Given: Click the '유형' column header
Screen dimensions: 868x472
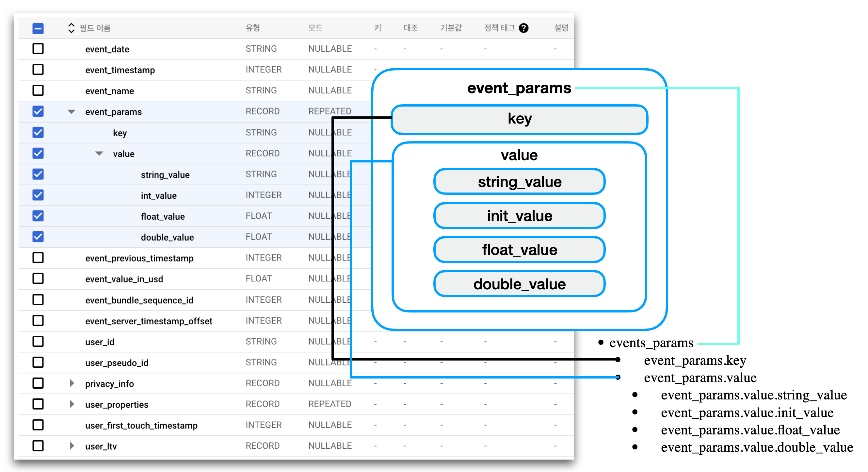Looking at the screenshot, I should point(253,28).
